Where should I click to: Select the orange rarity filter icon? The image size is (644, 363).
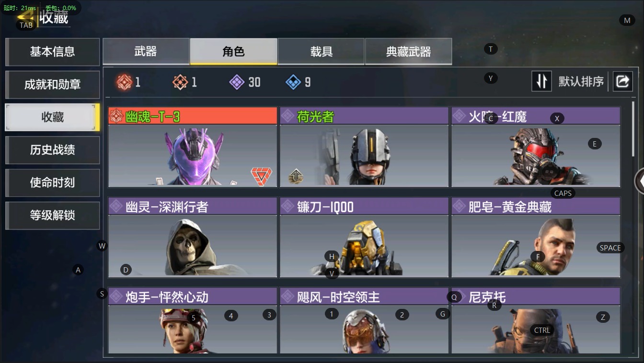point(180,82)
